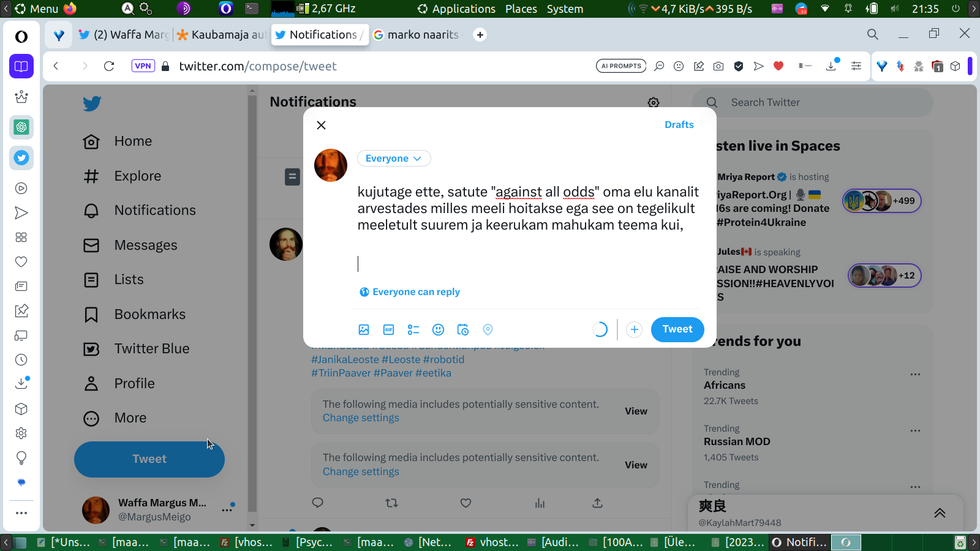Expand the Everyone audience dropdown
Screen dimensions: 980x551
pyautogui.click(x=394, y=159)
